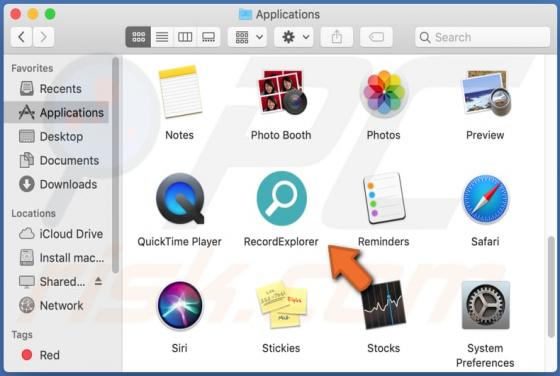Select the Install mac... volume
The image size is (560, 376).
click(x=57, y=257)
